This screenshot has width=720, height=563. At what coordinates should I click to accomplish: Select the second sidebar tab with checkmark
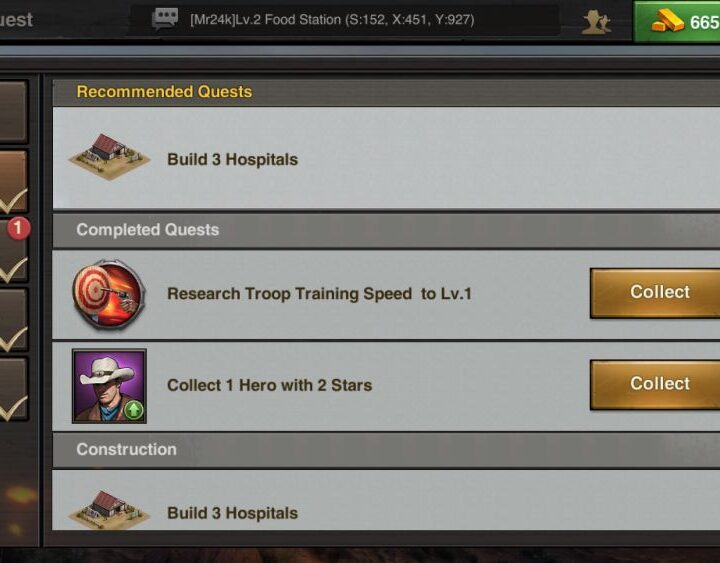point(13,250)
